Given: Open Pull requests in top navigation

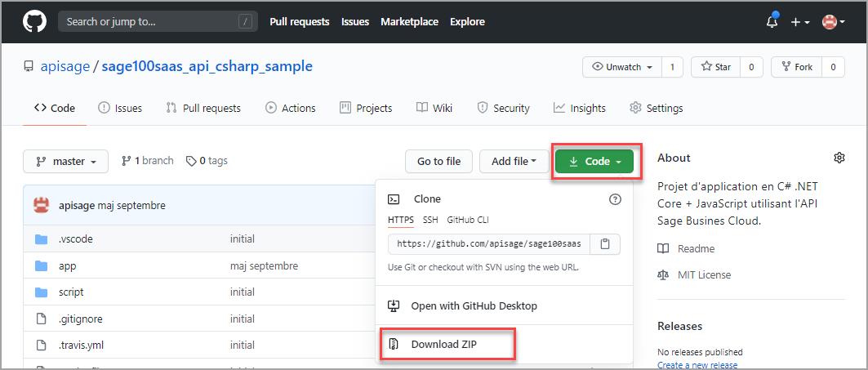Looking at the screenshot, I should [x=300, y=21].
